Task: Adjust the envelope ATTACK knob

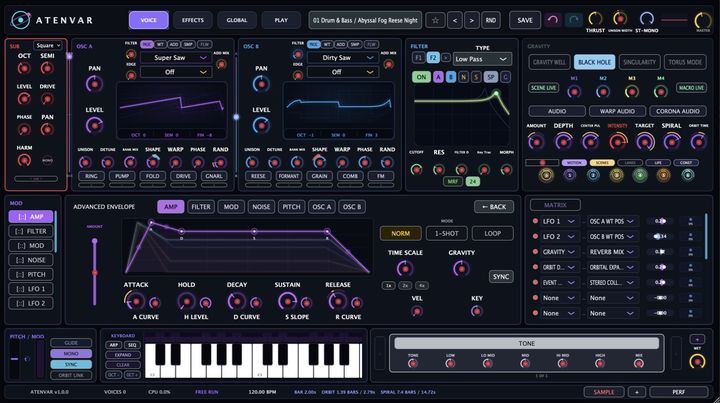Action: click(135, 301)
